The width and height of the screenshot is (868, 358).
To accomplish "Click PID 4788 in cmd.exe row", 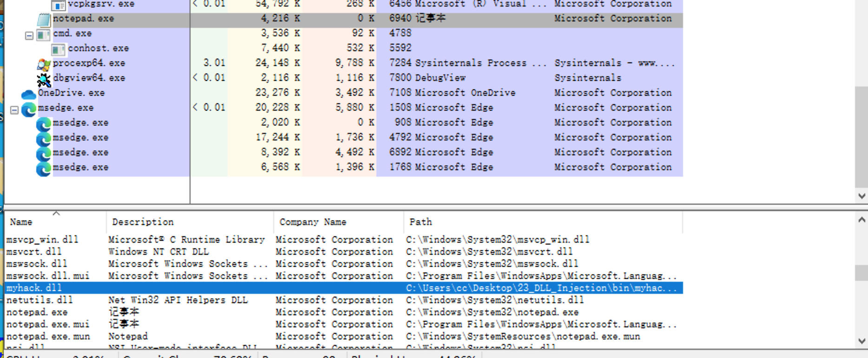I will (400, 33).
